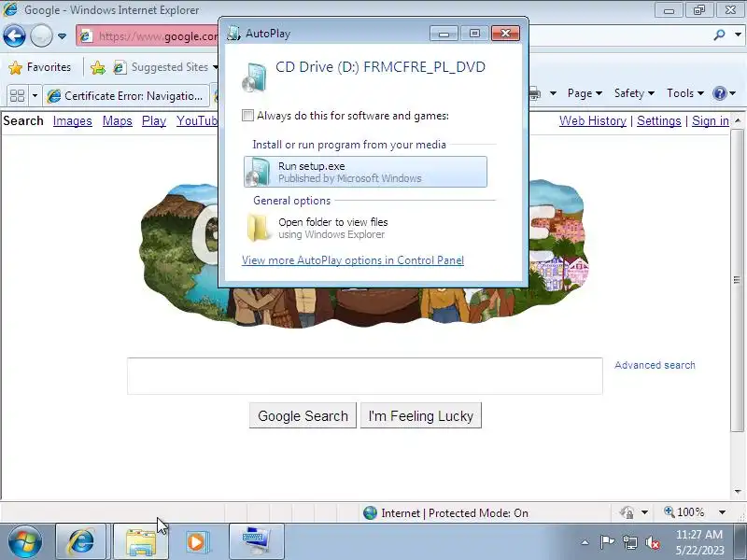Click Action Center flag tray icon

click(x=607, y=542)
